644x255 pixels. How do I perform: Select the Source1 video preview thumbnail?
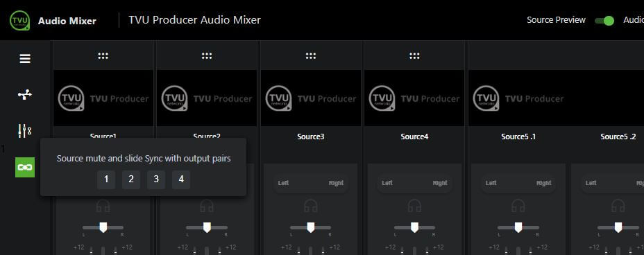tap(103, 98)
